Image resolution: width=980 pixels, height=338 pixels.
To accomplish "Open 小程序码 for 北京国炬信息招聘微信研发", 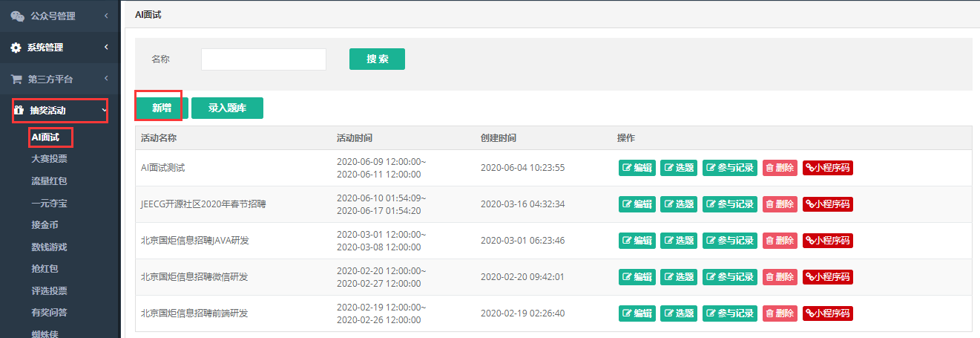I will coord(828,277).
